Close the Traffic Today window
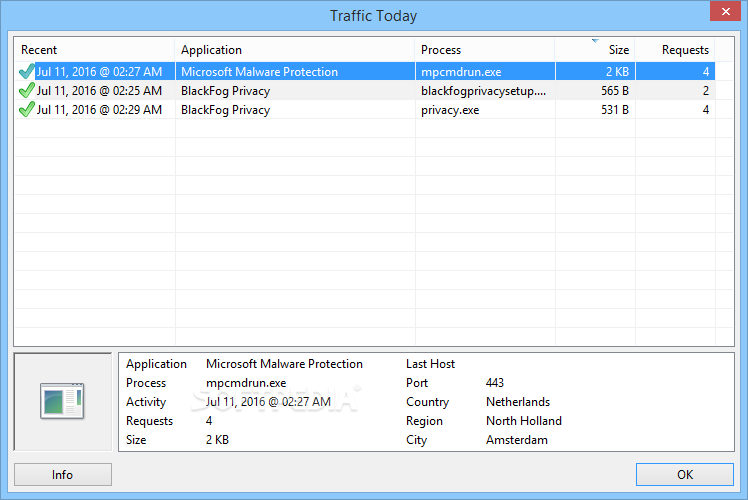Image resolution: width=748 pixels, height=500 pixels. pos(725,11)
